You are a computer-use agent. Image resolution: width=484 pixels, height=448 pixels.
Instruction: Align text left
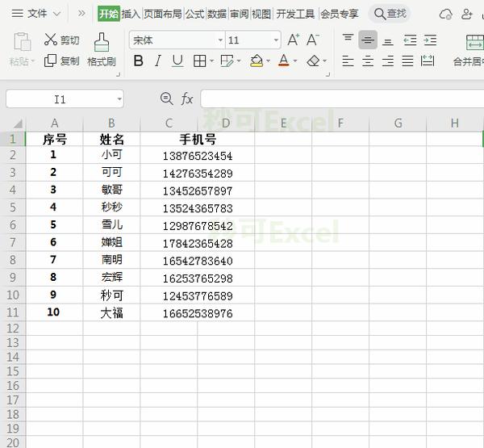pos(348,61)
